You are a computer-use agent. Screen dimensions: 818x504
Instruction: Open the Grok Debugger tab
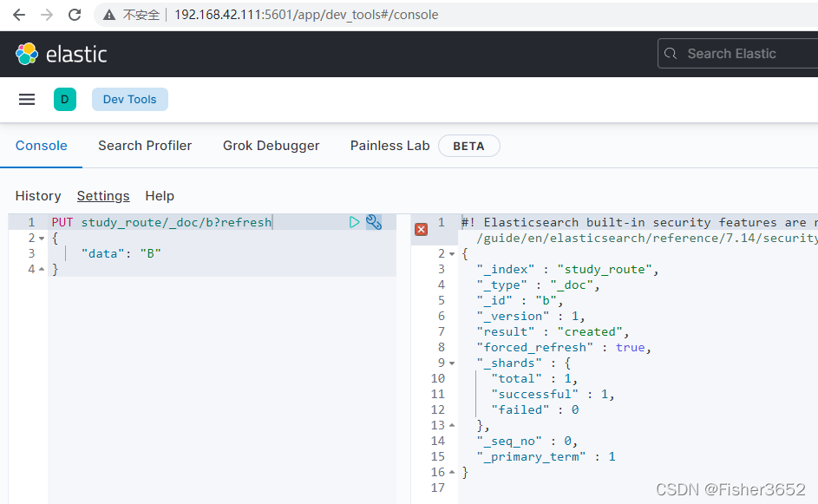[x=272, y=146]
